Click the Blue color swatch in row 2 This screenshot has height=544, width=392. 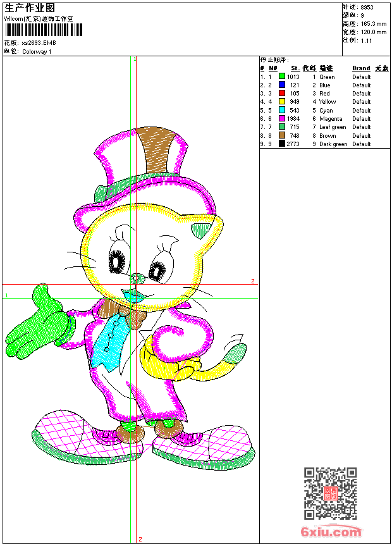coord(282,85)
